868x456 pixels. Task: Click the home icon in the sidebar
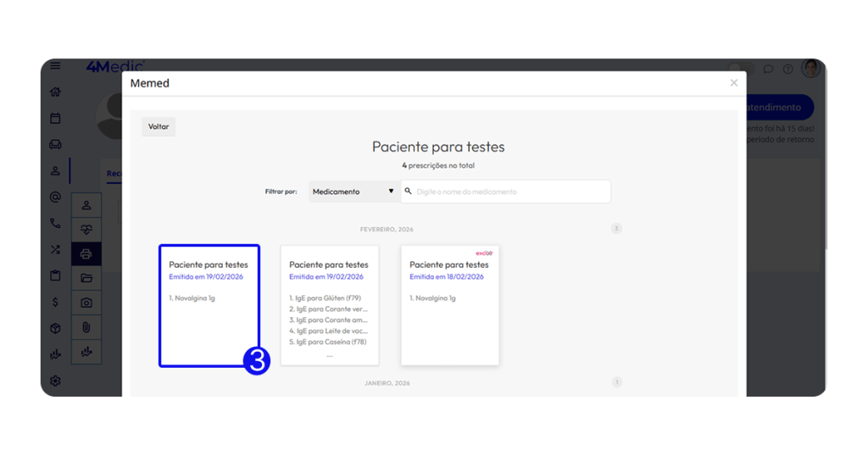[x=55, y=92]
